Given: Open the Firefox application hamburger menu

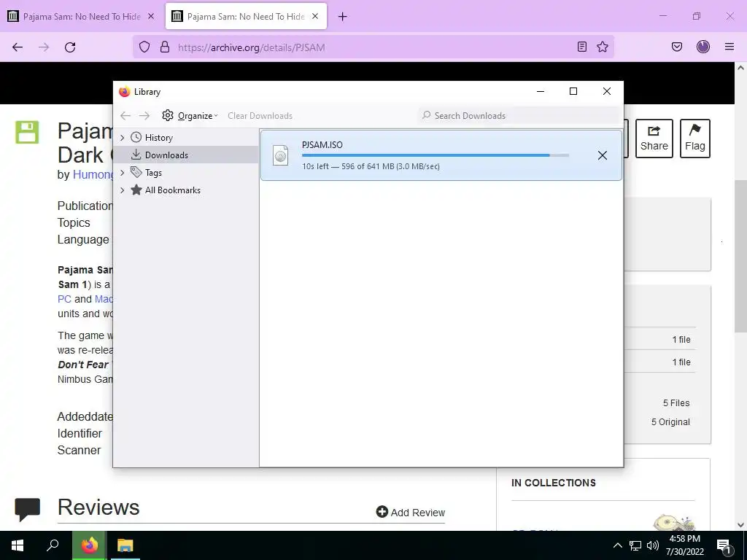Looking at the screenshot, I should pyautogui.click(x=729, y=47).
